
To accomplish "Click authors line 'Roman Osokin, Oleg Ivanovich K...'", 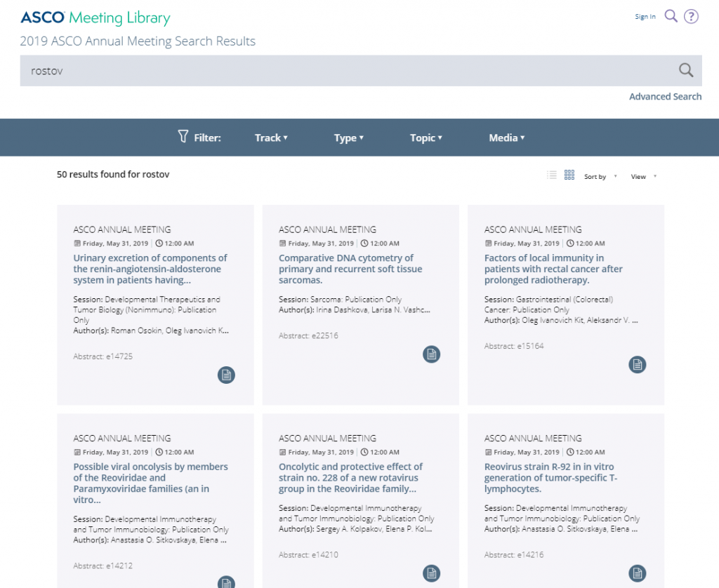I will (151, 330).
